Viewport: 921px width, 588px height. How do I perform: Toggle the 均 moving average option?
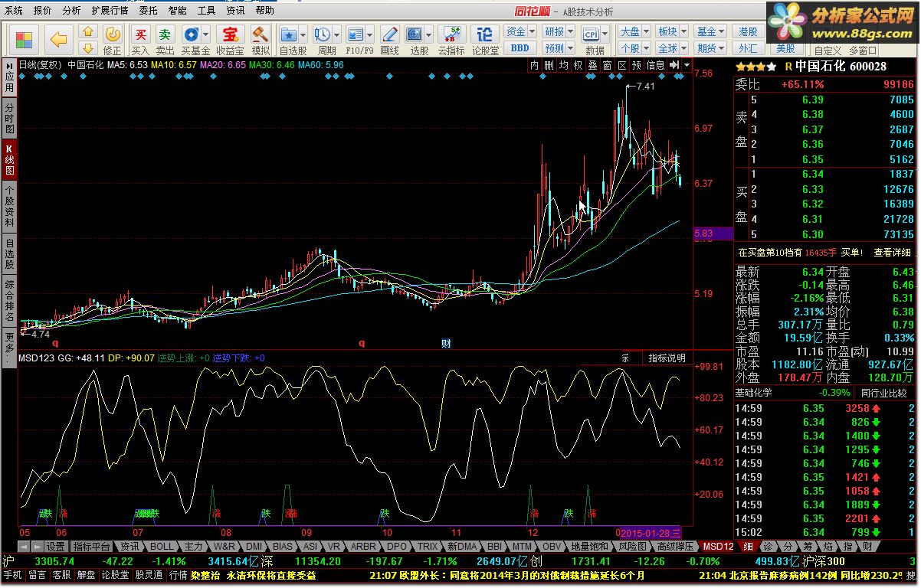(563, 65)
